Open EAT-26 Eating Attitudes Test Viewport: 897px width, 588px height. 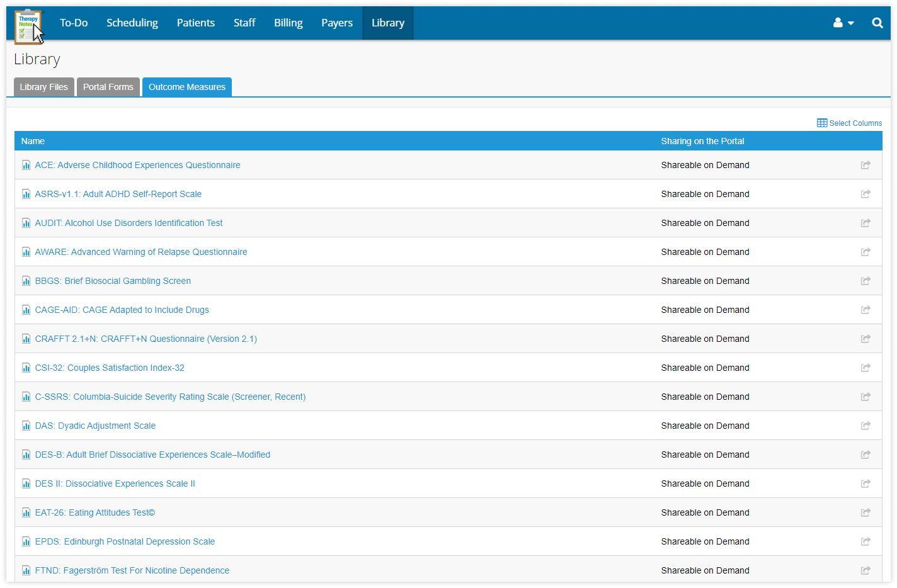(94, 512)
